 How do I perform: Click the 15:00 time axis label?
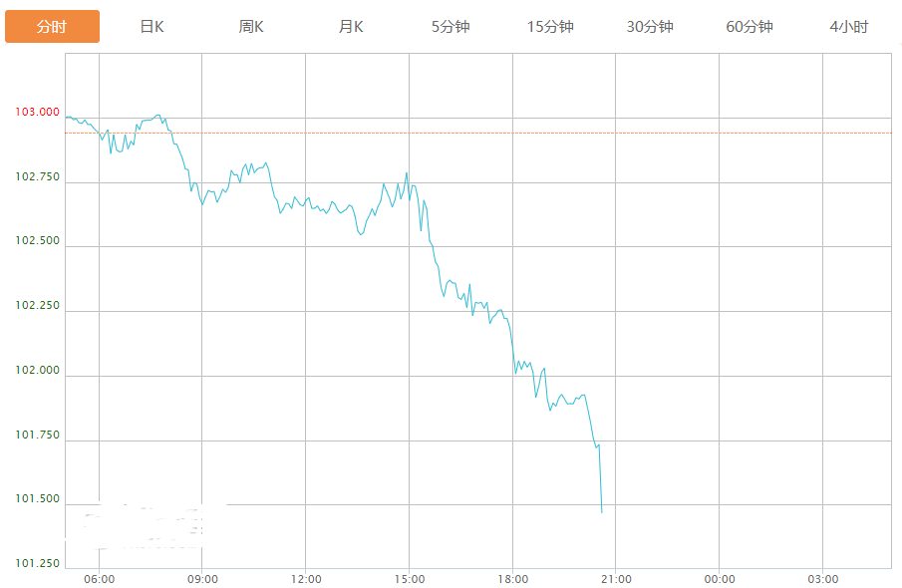click(x=410, y=579)
